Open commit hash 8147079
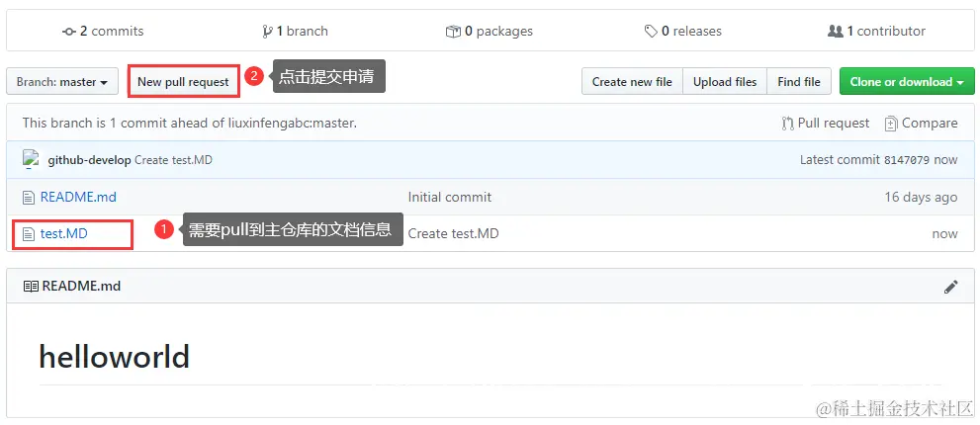The image size is (980, 425). [x=907, y=160]
